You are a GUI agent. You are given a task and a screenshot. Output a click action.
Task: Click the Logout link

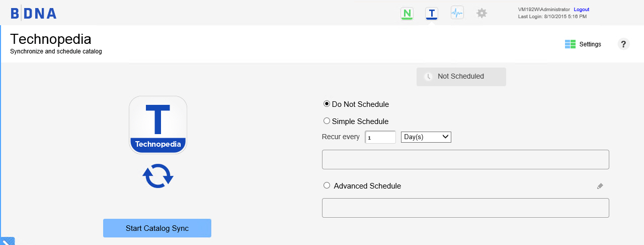point(581,10)
